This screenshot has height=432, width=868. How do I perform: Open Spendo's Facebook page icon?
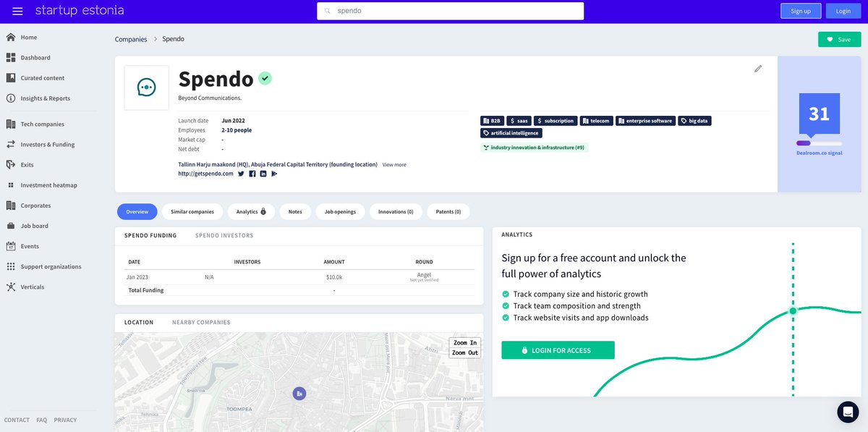(252, 174)
